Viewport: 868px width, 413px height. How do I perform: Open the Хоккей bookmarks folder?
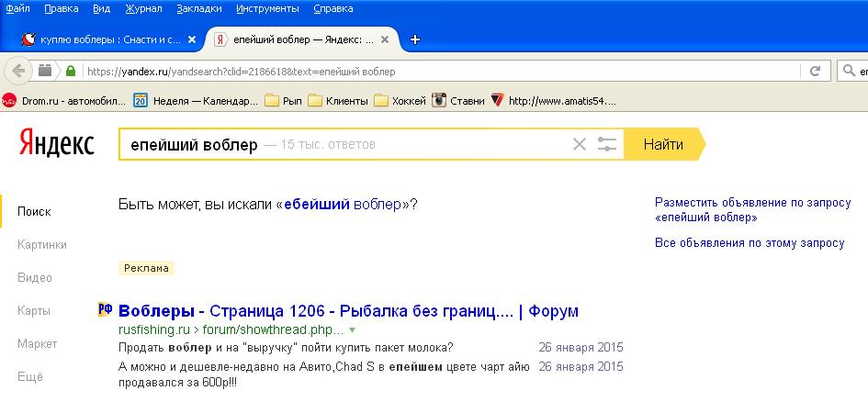coord(400,101)
